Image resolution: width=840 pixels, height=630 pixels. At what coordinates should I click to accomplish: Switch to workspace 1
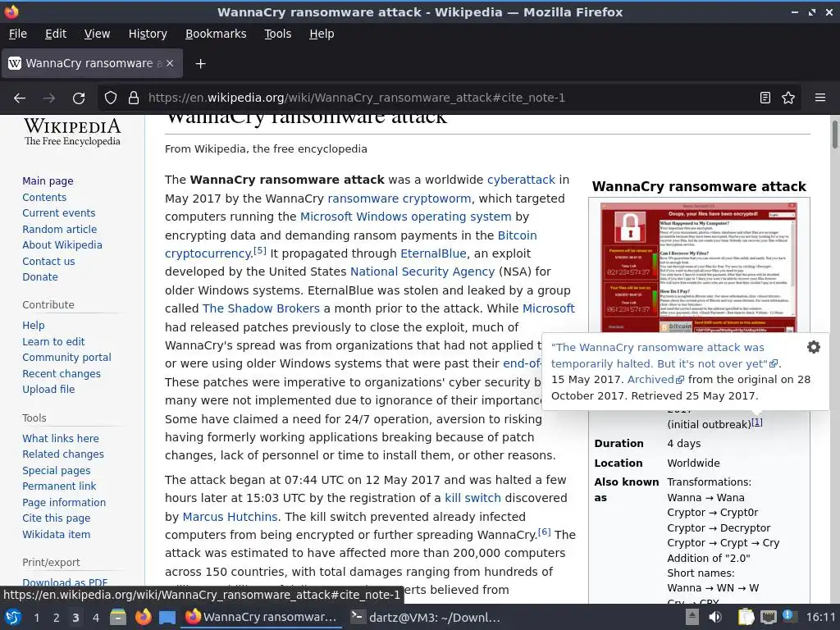click(x=36, y=618)
